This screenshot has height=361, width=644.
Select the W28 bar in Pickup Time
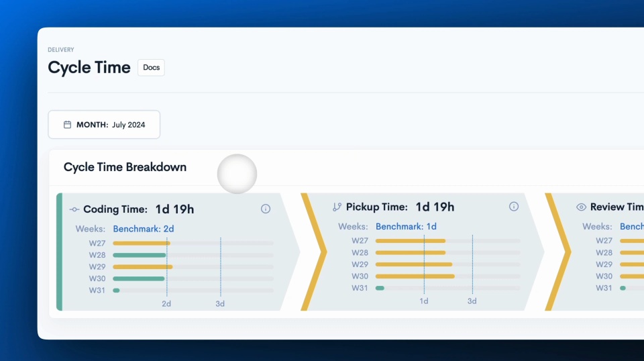pyautogui.click(x=411, y=252)
